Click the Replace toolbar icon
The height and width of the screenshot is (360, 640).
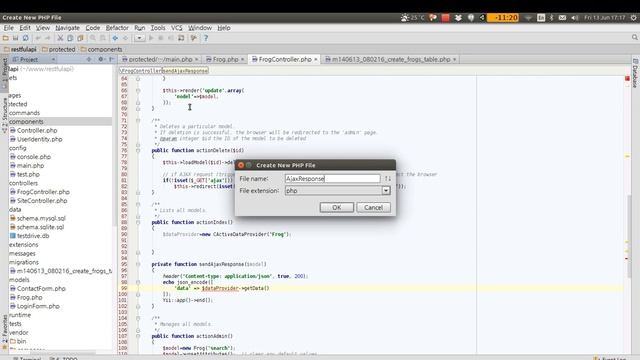tap(102, 38)
